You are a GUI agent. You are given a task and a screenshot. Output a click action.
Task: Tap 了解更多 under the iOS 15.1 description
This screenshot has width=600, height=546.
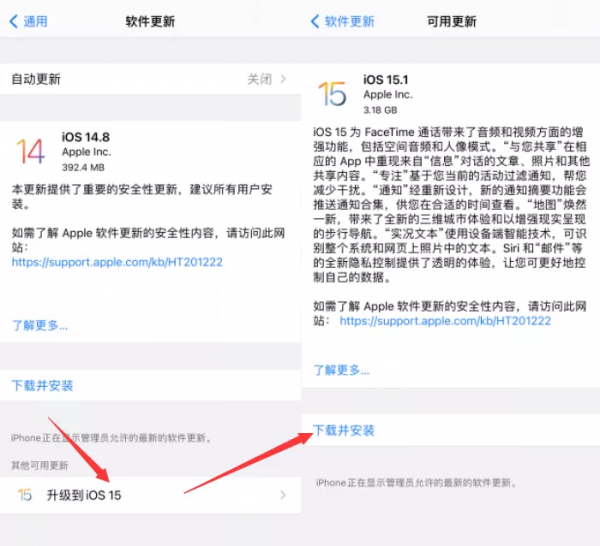coord(341,370)
